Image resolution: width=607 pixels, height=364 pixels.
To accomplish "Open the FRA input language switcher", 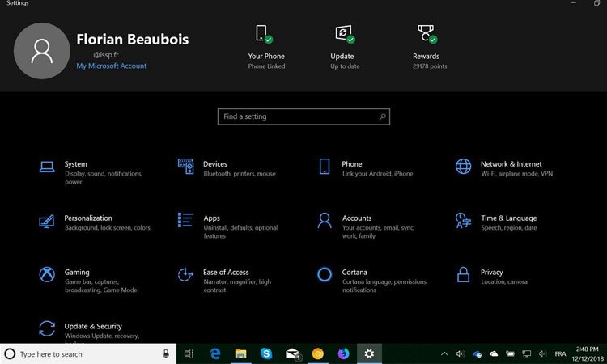I will click(560, 353).
